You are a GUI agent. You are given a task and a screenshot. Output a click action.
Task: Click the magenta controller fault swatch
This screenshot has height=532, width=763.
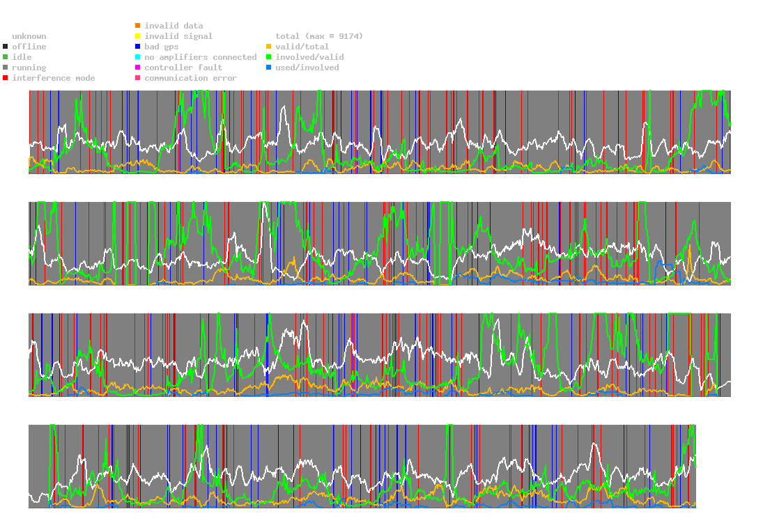point(138,68)
